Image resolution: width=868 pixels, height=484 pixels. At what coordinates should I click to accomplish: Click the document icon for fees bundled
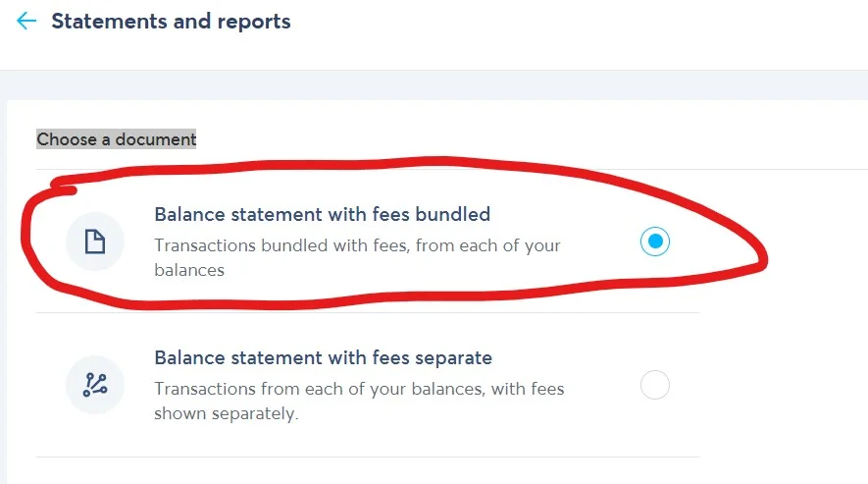[95, 242]
